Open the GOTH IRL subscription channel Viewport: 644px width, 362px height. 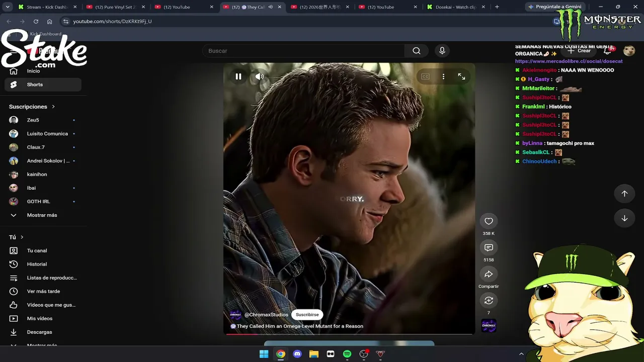43,202
